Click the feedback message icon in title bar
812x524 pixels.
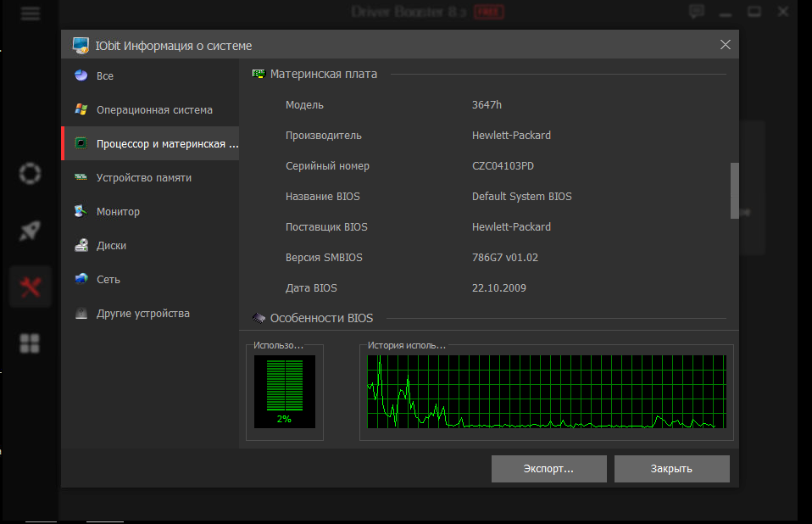[696, 10]
